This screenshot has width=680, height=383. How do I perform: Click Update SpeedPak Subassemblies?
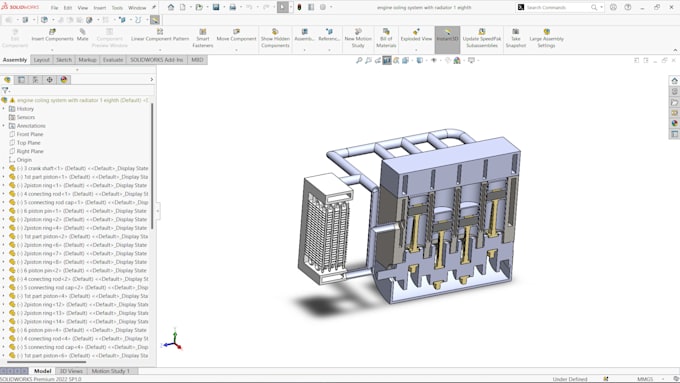(x=482, y=38)
